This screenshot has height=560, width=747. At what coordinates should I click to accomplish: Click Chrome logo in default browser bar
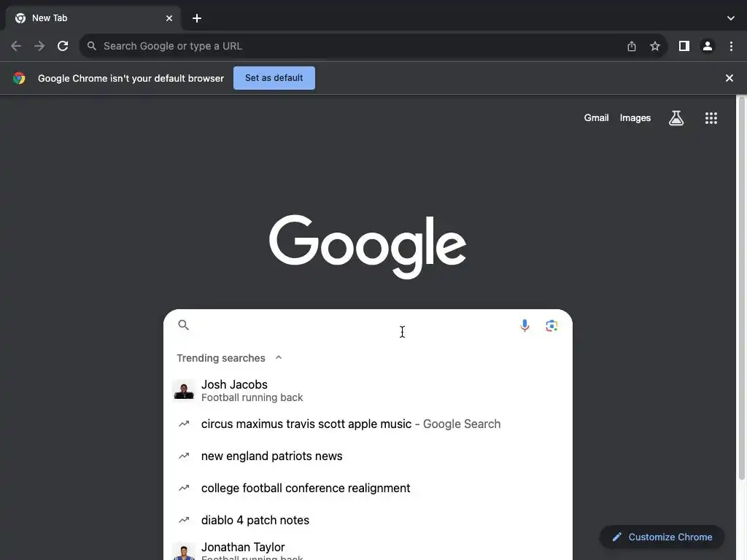coord(19,78)
